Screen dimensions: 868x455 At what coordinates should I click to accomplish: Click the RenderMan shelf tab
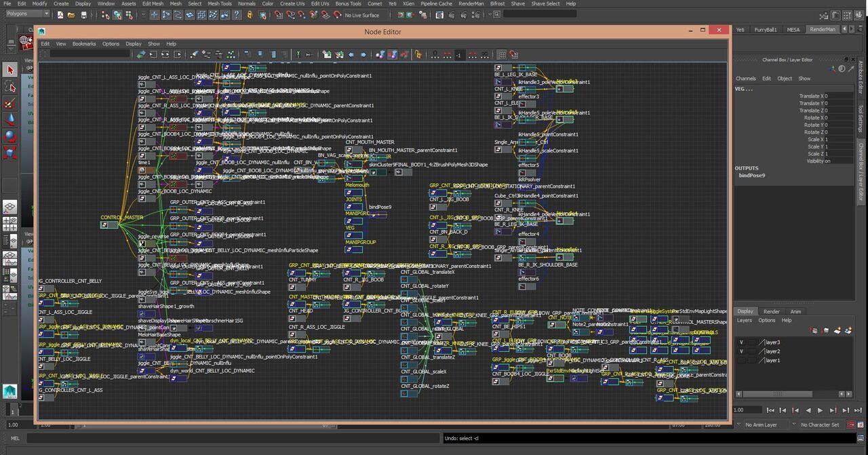[823, 29]
